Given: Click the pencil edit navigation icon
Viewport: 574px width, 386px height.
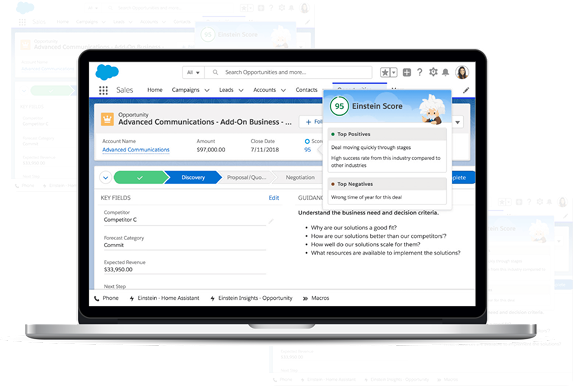Looking at the screenshot, I should tap(466, 90).
